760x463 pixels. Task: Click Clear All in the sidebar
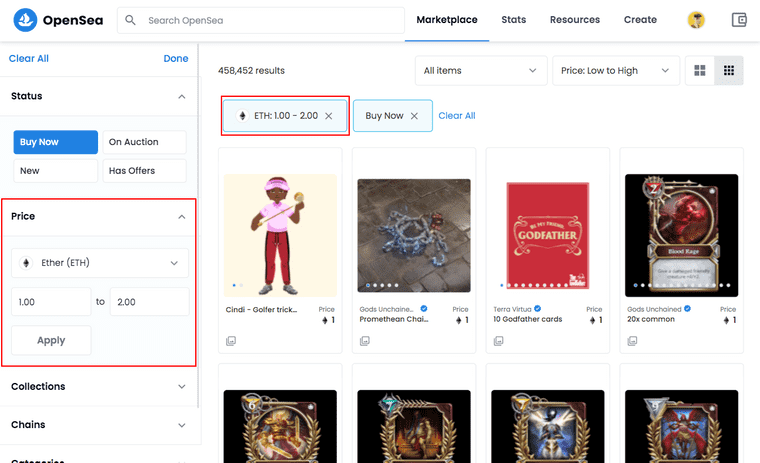point(29,59)
